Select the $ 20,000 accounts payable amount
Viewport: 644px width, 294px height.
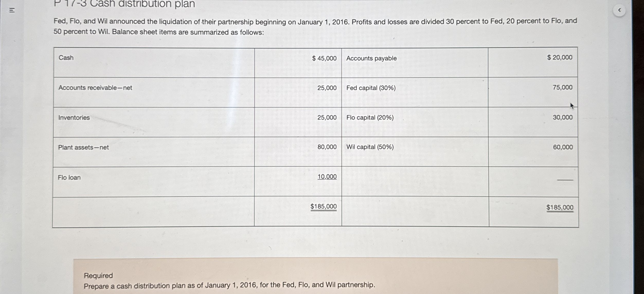tap(560, 57)
